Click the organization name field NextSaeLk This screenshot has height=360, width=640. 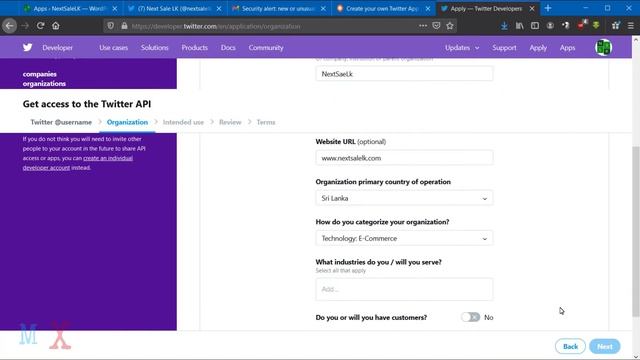point(404,74)
